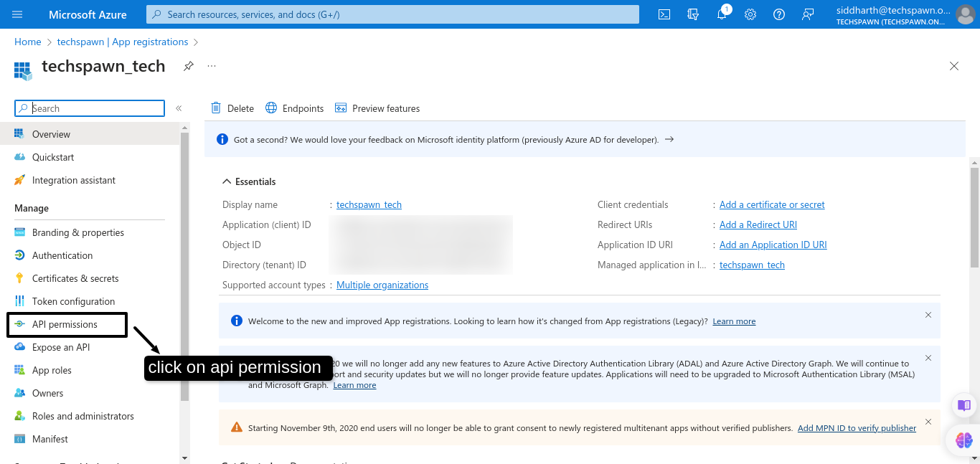
Task: Open the notifications bell
Action: pyautogui.click(x=722, y=14)
